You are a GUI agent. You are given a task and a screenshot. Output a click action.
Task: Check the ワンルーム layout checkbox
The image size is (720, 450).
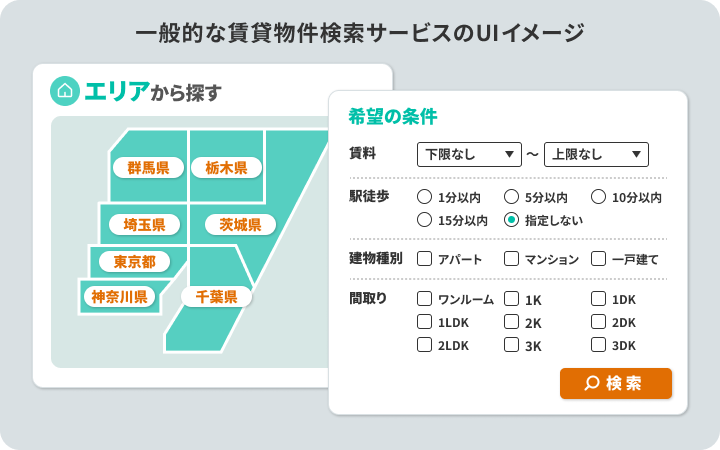[x=424, y=298]
